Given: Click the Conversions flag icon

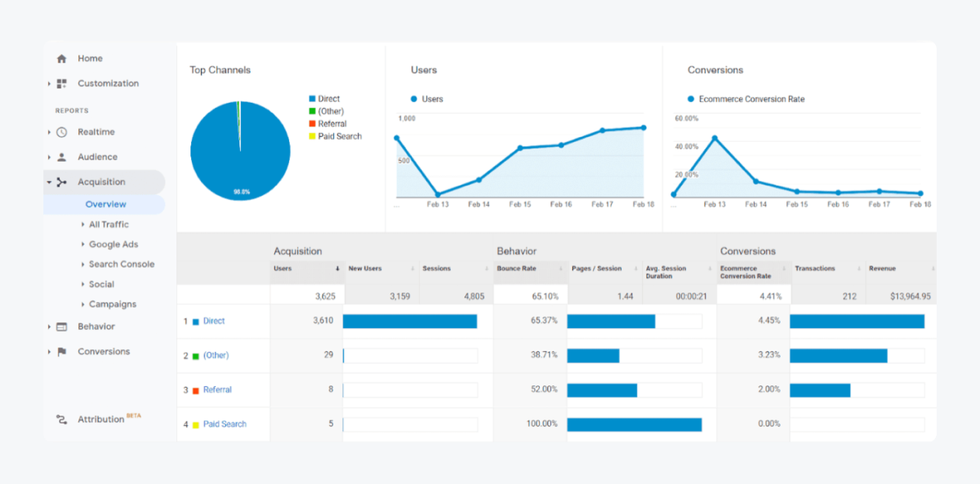Looking at the screenshot, I should (x=61, y=352).
